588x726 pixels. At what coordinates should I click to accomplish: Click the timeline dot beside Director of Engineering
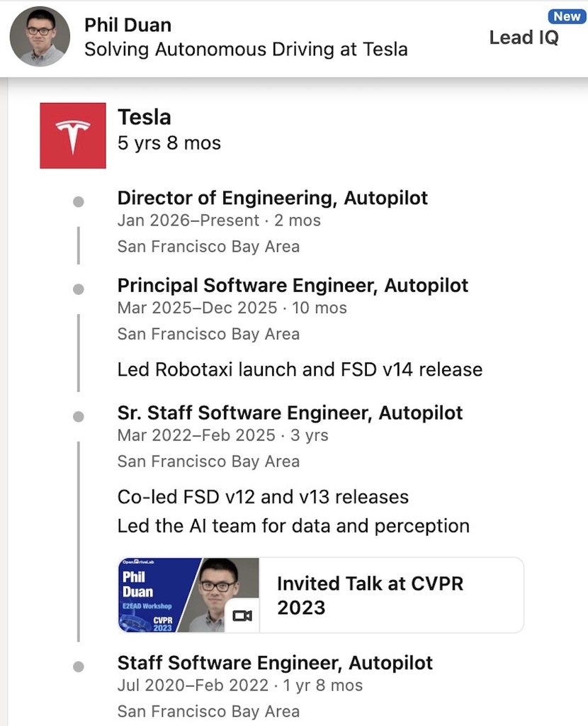(79, 202)
